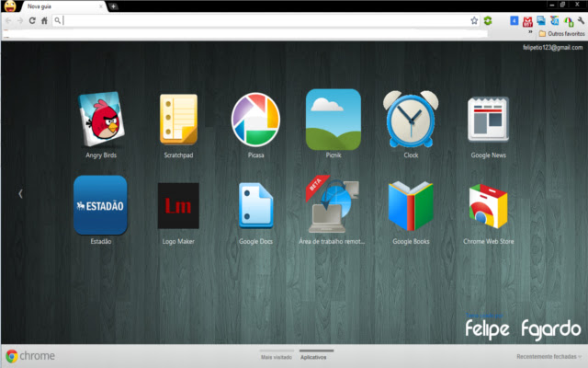
Task: Open the Chrome Web Store
Action: (488, 206)
